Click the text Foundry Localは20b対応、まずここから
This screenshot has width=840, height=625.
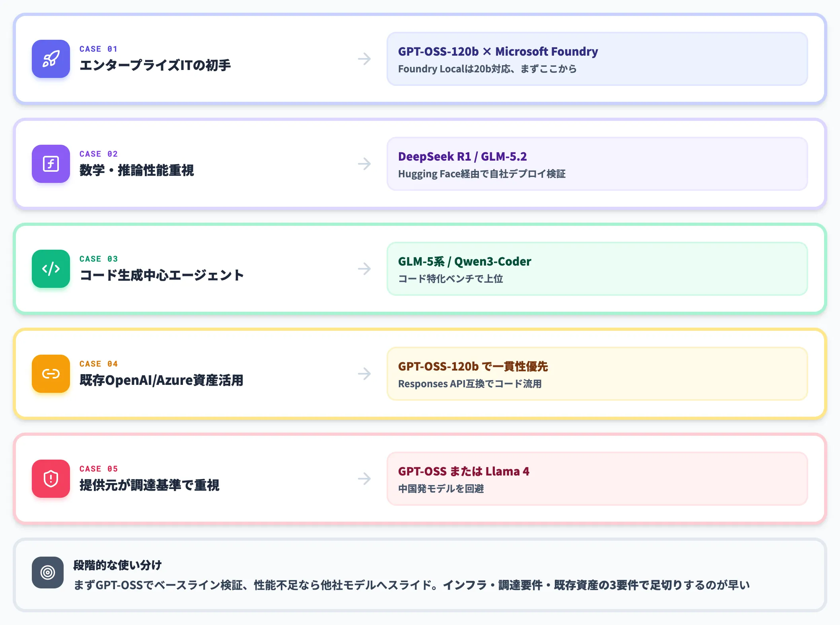(487, 69)
